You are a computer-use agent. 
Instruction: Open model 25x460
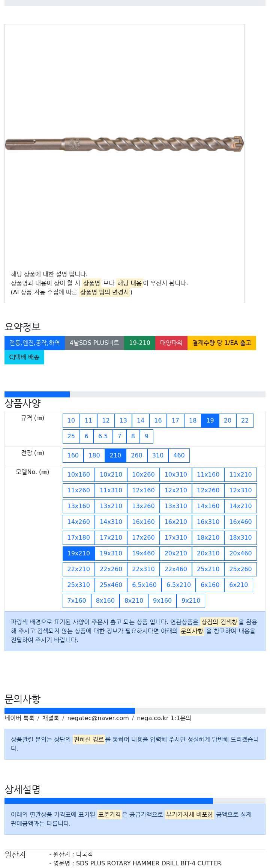click(111, 585)
